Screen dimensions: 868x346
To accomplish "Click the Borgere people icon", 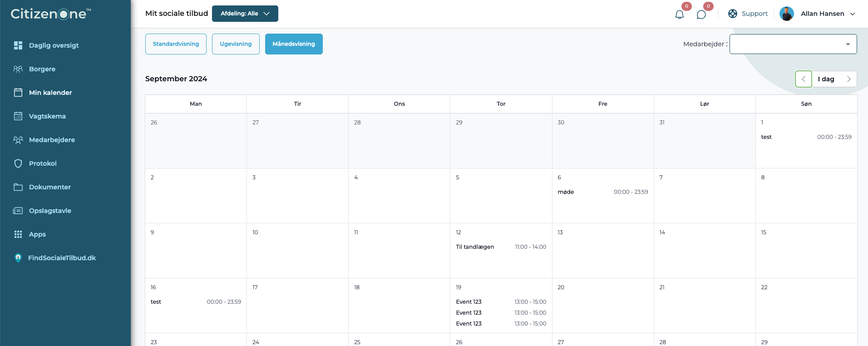I will [x=18, y=69].
